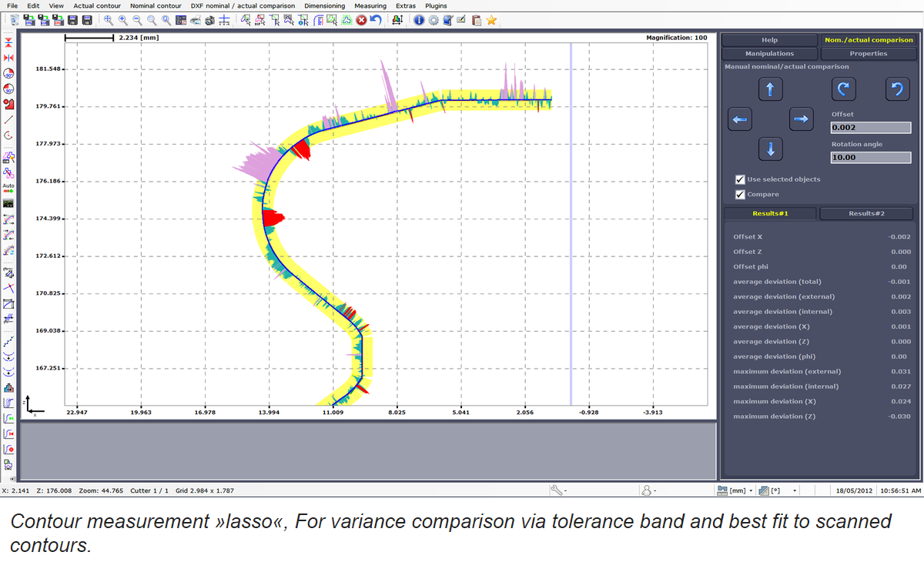
Task: Open DXF nominal / actual comparison menu
Action: [x=243, y=5]
